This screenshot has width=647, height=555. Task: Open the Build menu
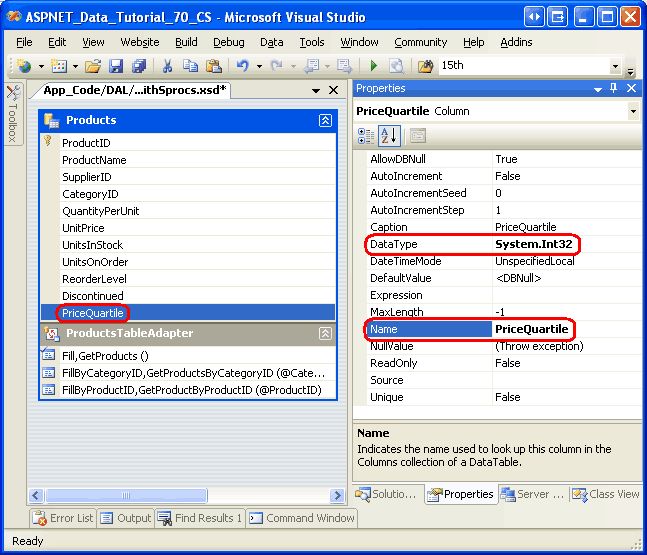[x=186, y=42]
